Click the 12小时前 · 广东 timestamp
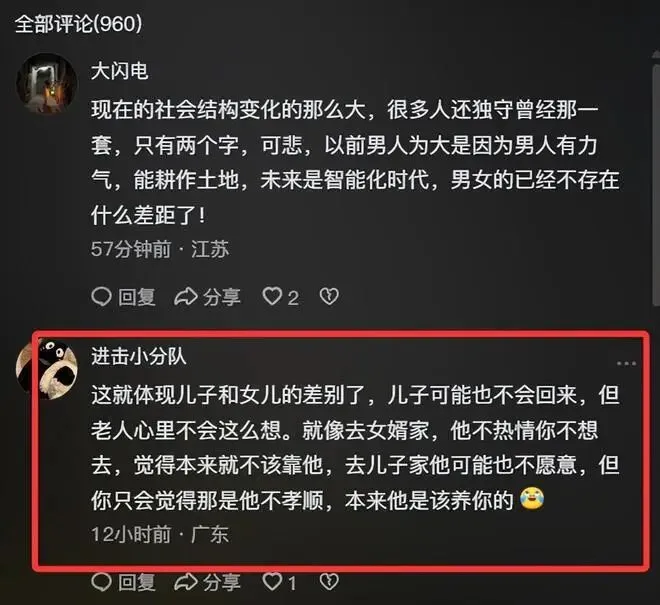Image resolution: width=660 pixels, height=605 pixels. tap(160, 535)
